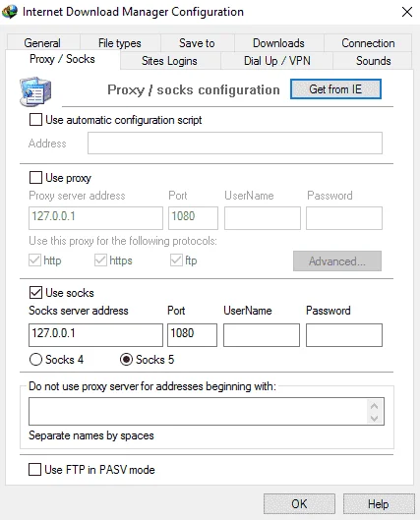Check the Use proxy option
This screenshot has height=520, width=420.
pyautogui.click(x=35, y=177)
